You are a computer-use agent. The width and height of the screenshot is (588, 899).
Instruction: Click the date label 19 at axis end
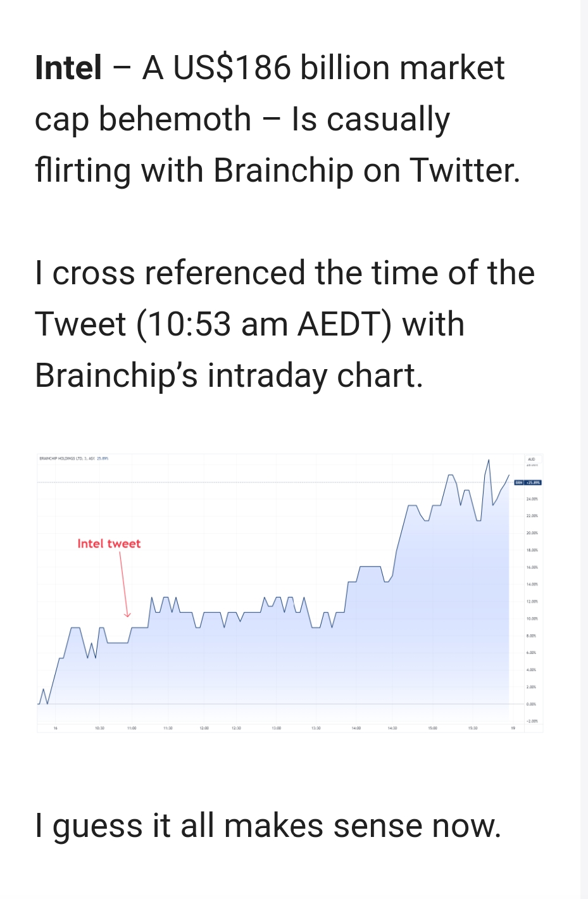pyautogui.click(x=513, y=729)
